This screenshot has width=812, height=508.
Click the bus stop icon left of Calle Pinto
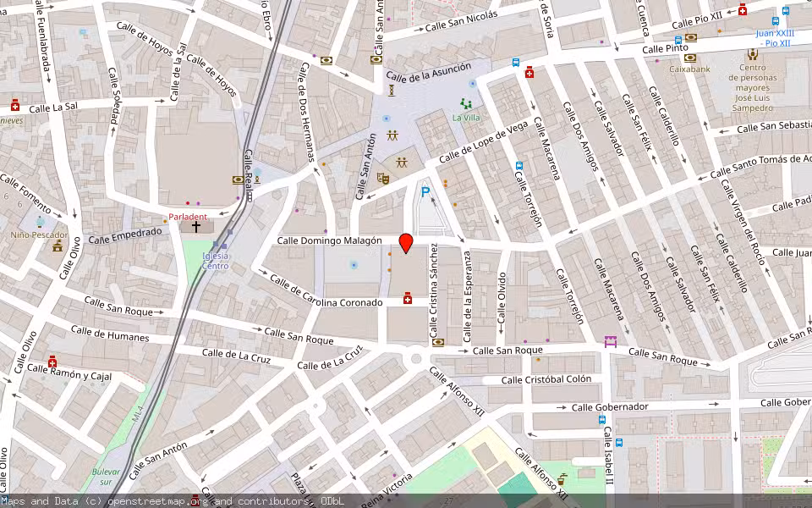[678, 40]
